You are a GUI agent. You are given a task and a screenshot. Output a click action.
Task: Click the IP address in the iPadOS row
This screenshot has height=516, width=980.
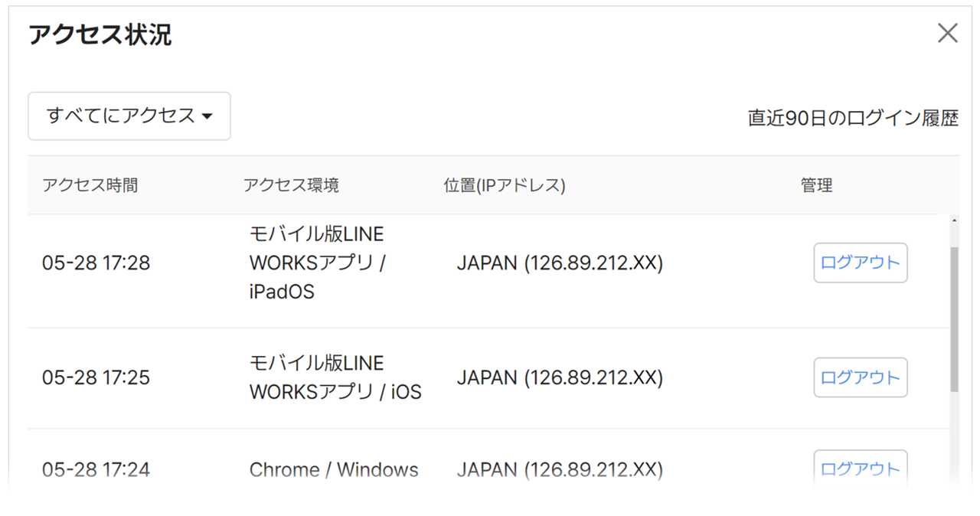pos(560,263)
